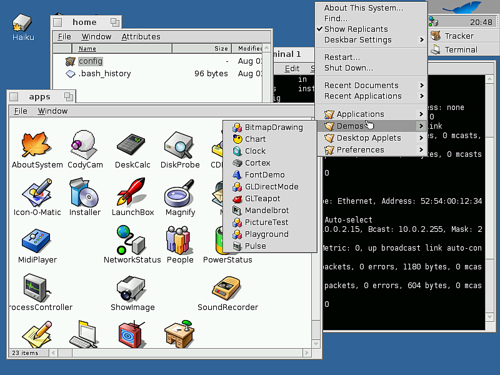Screen dimensions: 500x375
Task: Expand Deskbar Settings submenu
Action: click(x=371, y=40)
